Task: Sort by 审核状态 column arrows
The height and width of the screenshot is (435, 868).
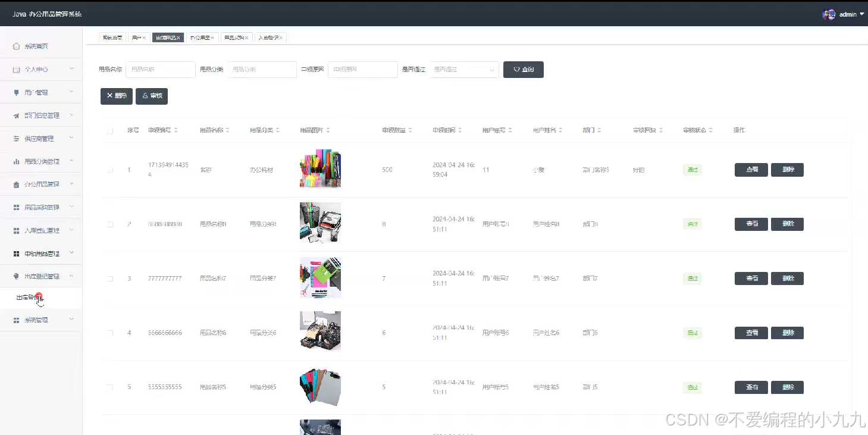Action: click(711, 130)
